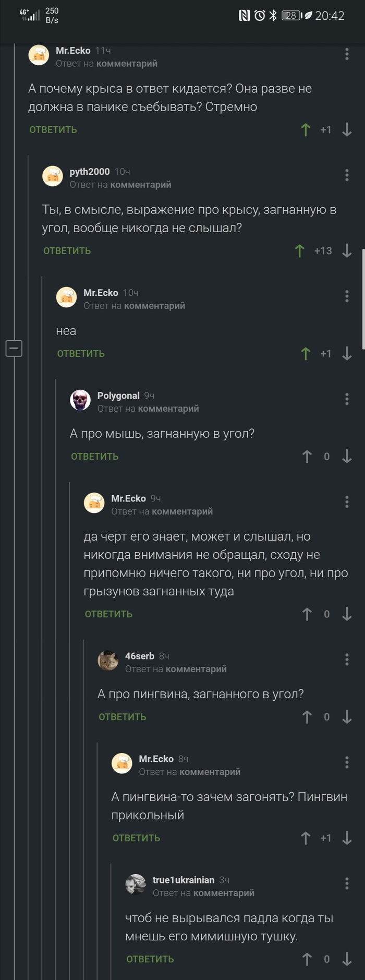Downvote 46serb's penguin comment

[347, 717]
